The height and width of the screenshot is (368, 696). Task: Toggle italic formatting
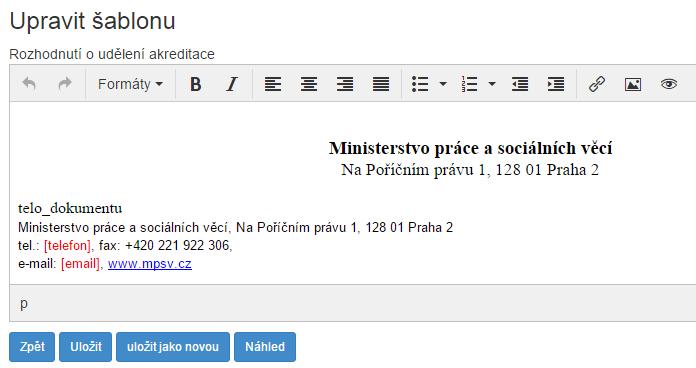[x=231, y=83]
